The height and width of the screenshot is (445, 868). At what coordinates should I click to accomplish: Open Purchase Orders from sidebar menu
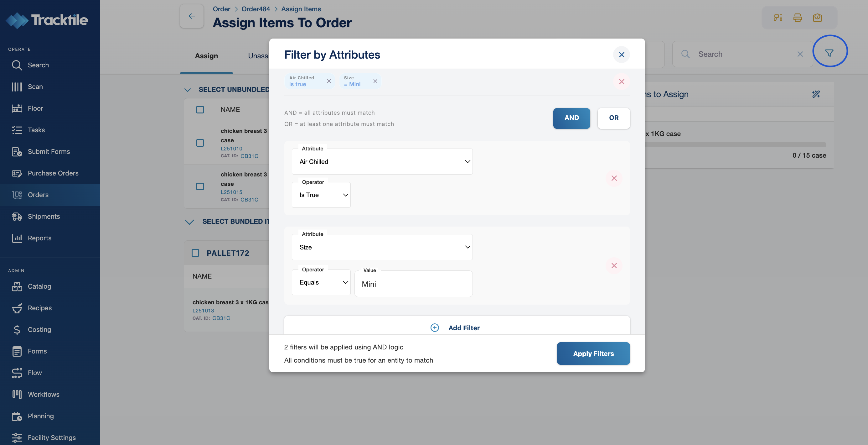click(x=53, y=173)
